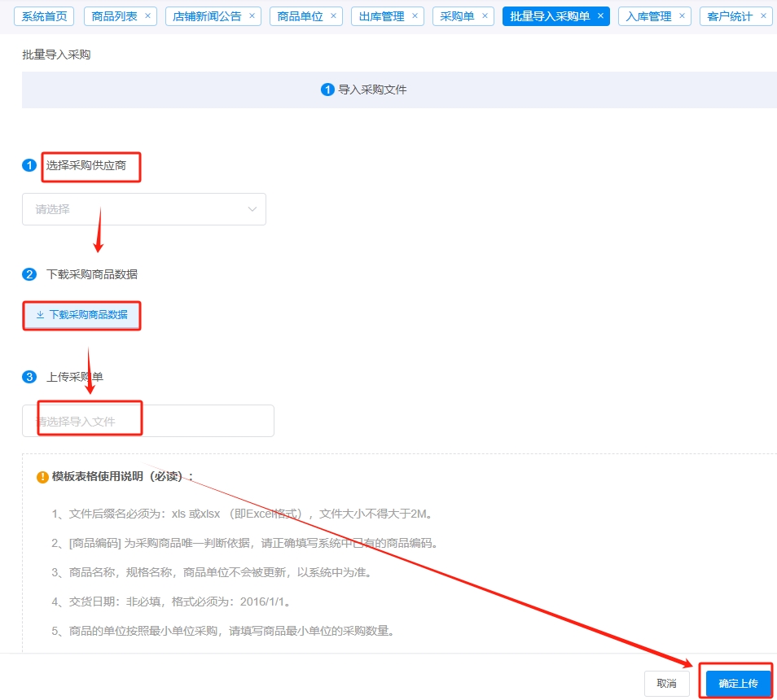Close the 出库管理 tab

415,15
